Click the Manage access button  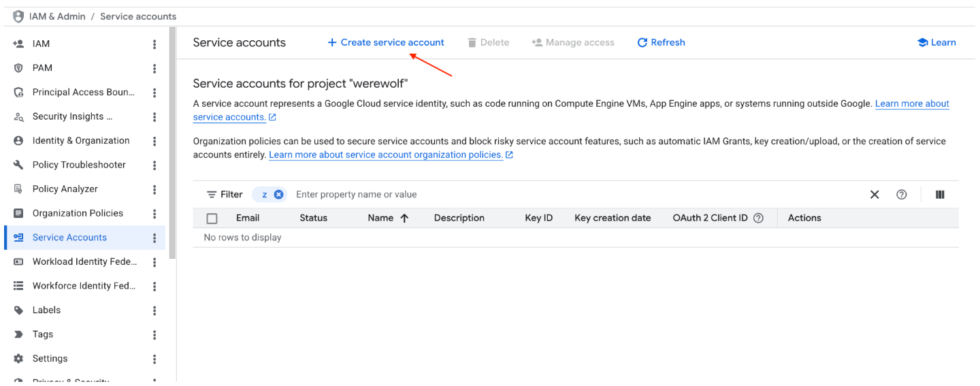click(573, 42)
